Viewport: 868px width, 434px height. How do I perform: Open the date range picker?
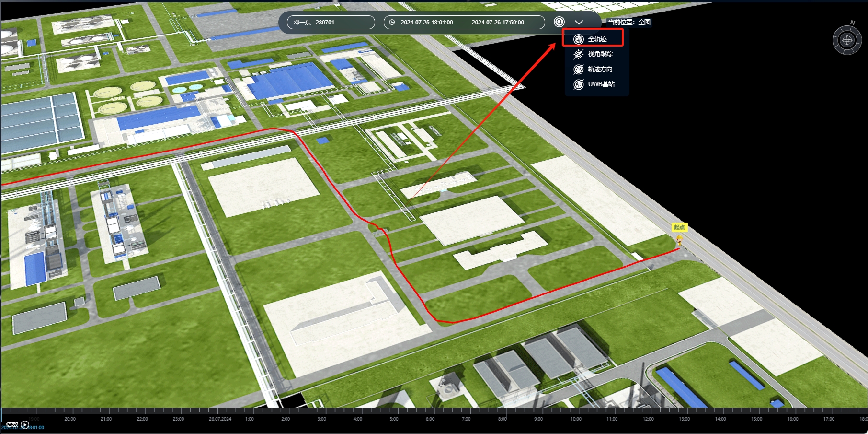464,22
